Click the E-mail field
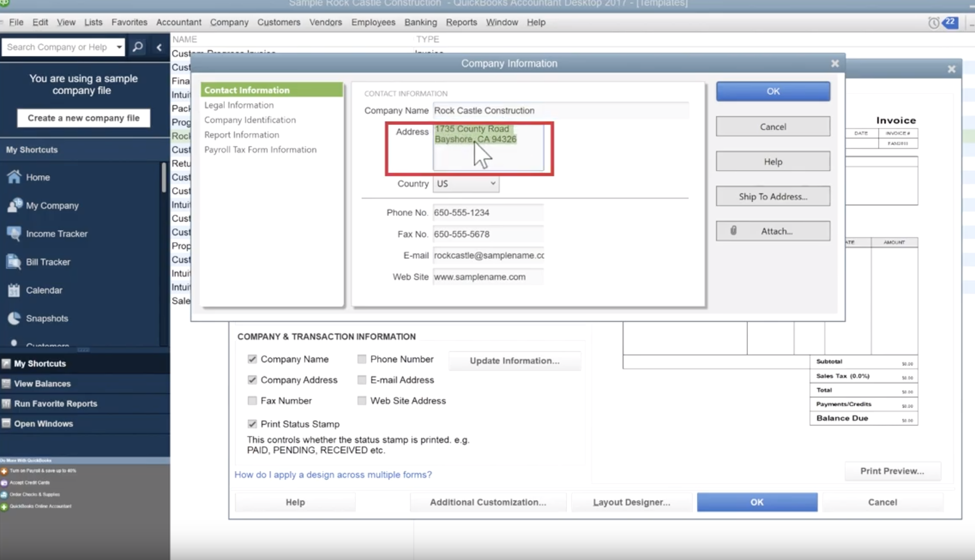This screenshot has height=560, width=975. 489,255
